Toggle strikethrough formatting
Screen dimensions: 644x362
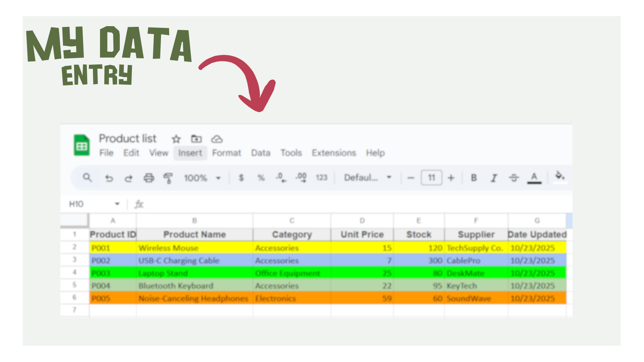point(514,178)
